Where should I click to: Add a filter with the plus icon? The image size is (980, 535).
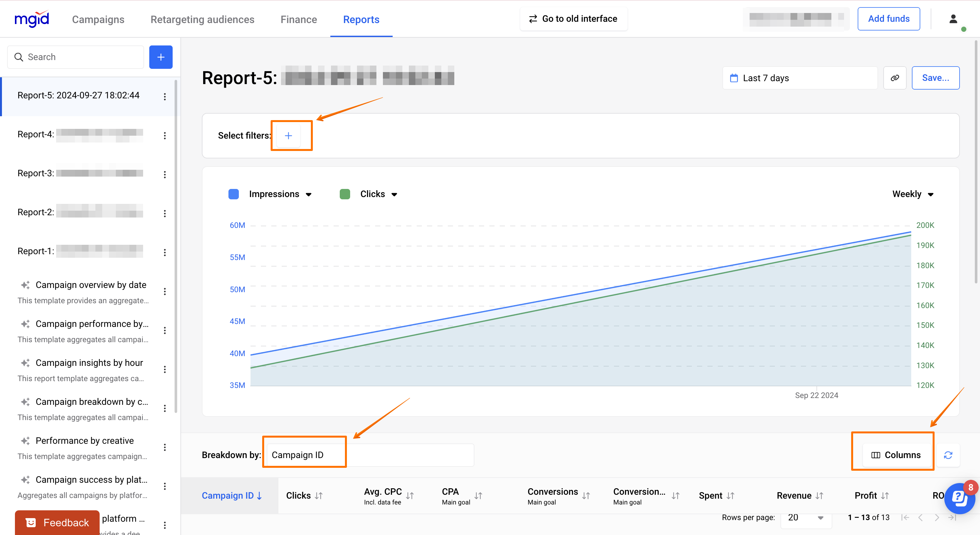(288, 136)
